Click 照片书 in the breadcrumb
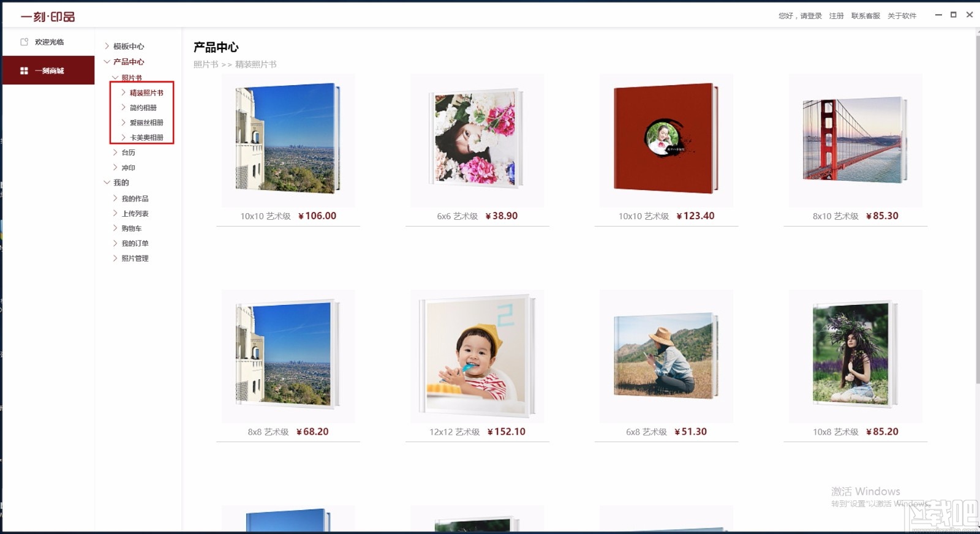The image size is (980, 534). [x=206, y=64]
